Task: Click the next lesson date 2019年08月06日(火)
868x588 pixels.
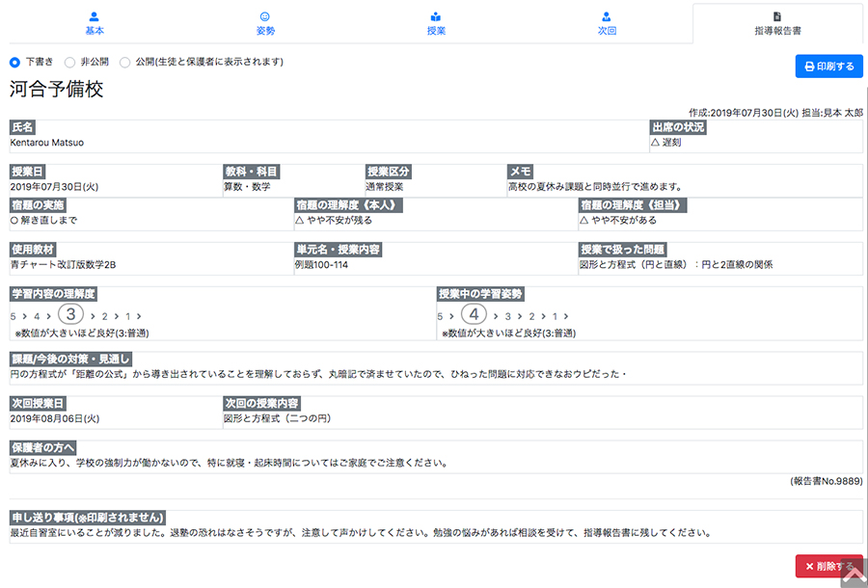Action: point(55,418)
